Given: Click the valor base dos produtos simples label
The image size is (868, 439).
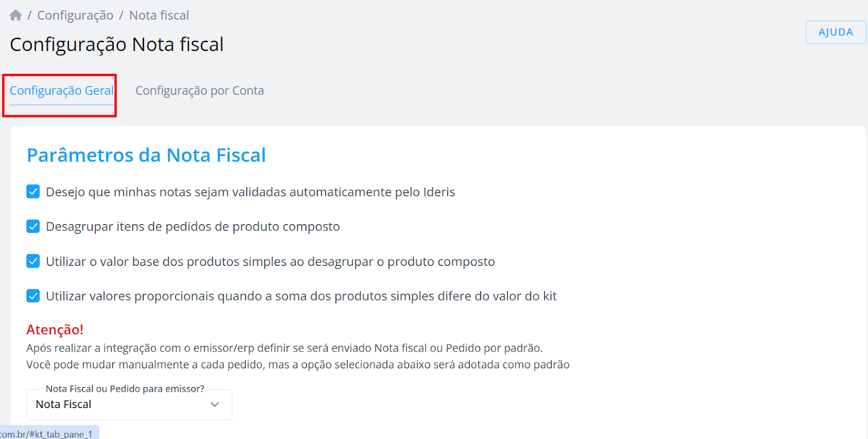Looking at the screenshot, I should click(271, 262).
